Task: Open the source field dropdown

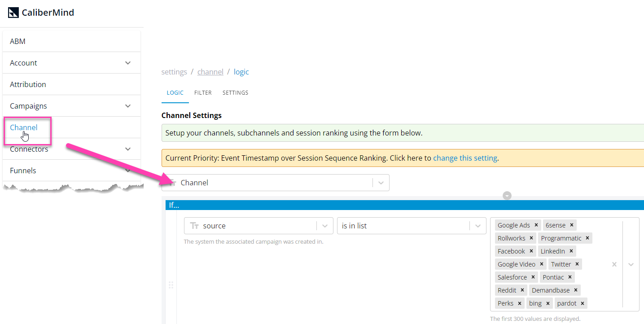Action: click(258, 226)
